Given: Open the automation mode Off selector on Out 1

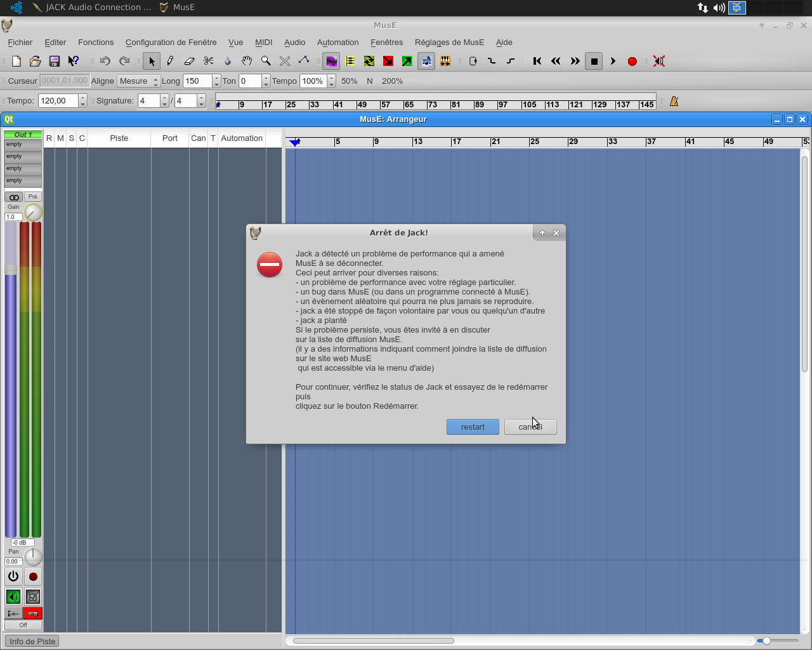Looking at the screenshot, I should pyautogui.click(x=23, y=625).
